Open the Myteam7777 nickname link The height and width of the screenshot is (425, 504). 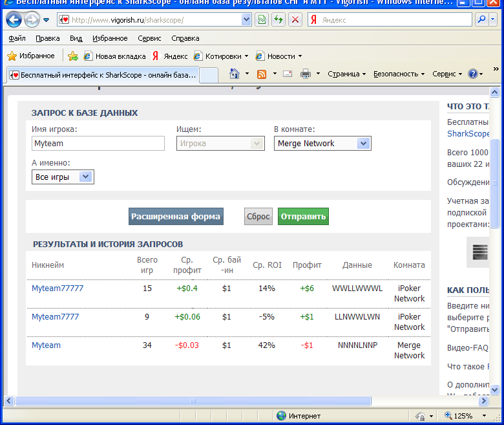pos(56,316)
